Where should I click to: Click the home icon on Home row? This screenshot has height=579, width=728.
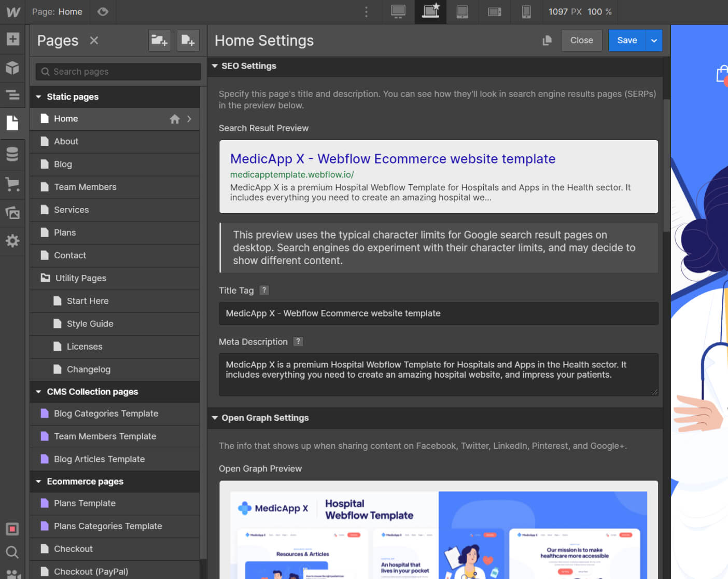[175, 119]
